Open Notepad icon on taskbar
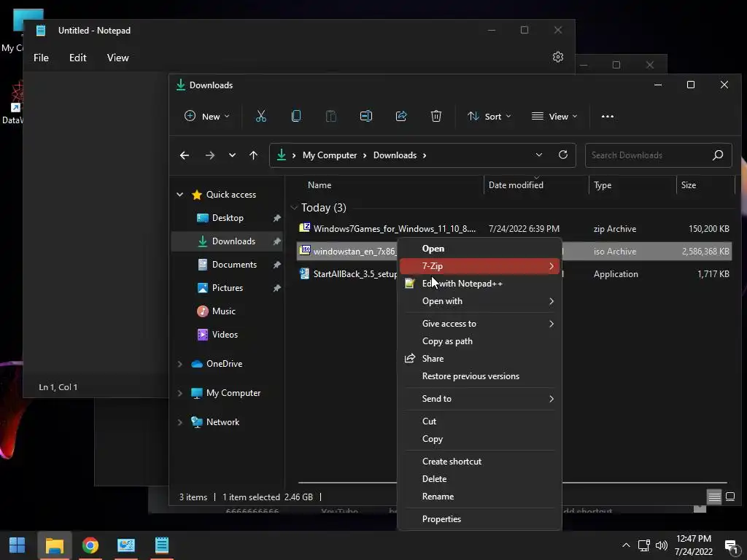This screenshot has width=747, height=560. click(161, 545)
